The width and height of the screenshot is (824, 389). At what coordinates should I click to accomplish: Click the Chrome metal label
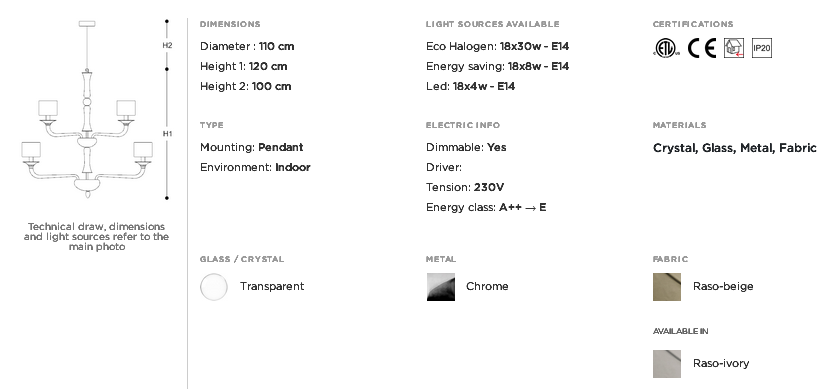pyautogui.click(x=487, y=286)
